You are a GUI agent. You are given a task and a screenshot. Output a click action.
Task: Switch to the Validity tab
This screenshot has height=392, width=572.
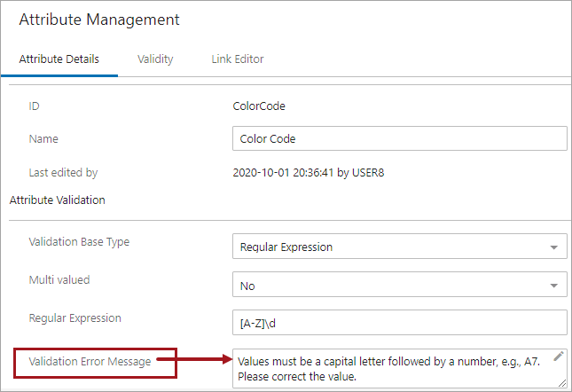pos(155,59)
